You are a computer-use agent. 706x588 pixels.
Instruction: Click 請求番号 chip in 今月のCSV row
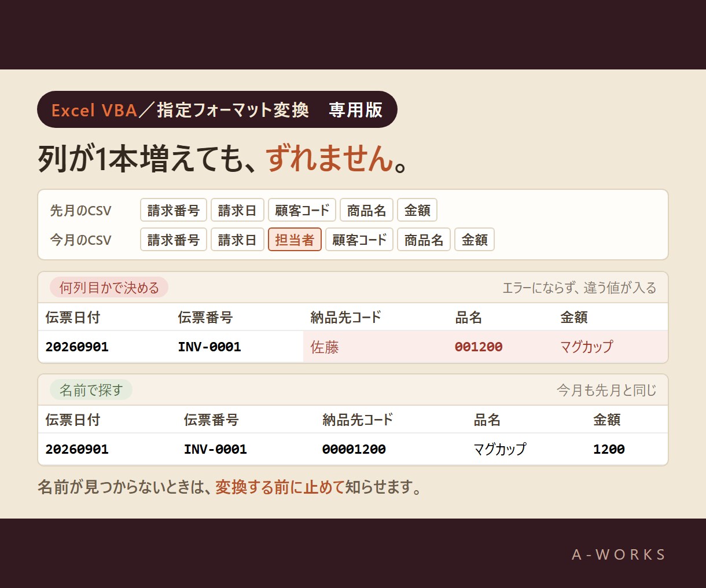point(174,240)
